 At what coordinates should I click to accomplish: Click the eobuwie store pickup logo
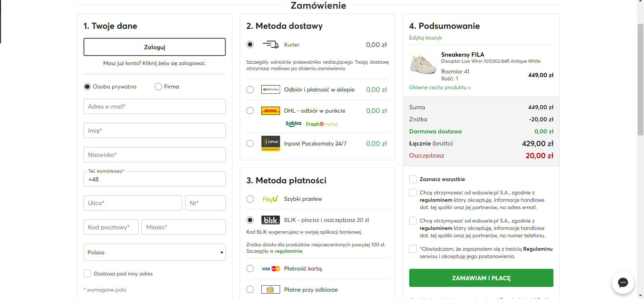click(270, 89)
